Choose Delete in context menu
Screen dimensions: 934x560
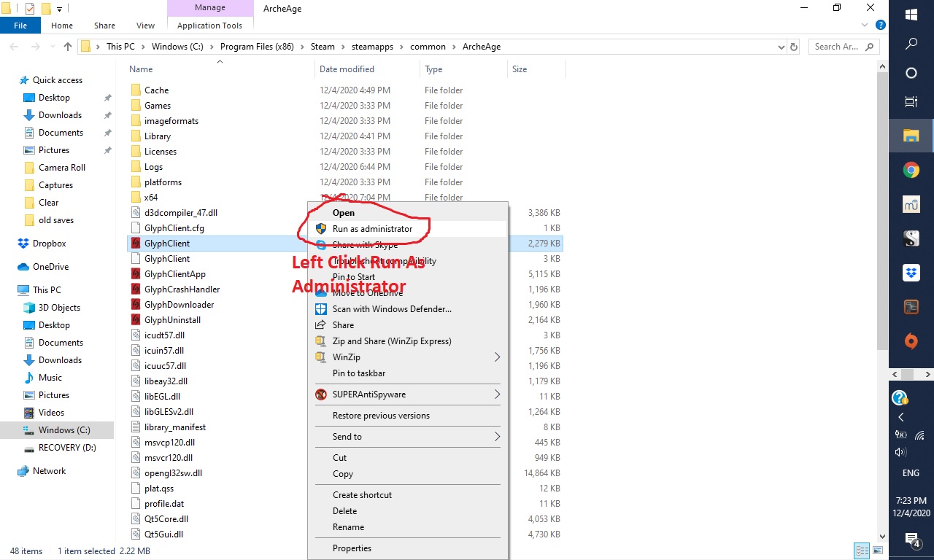click(408, 511)
